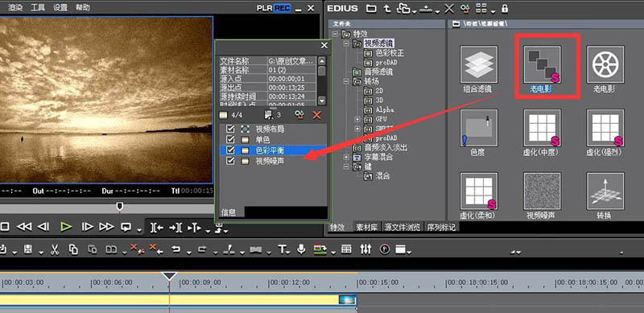Toggle the REC recorder mode button
This screenshot has width=644, height=313.
point(283,8)
